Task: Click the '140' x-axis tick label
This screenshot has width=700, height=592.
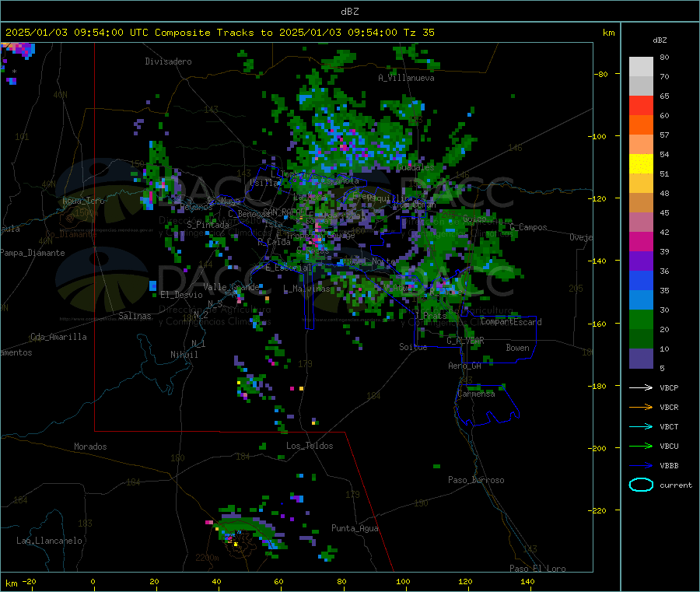Action: tap(527, 581)
